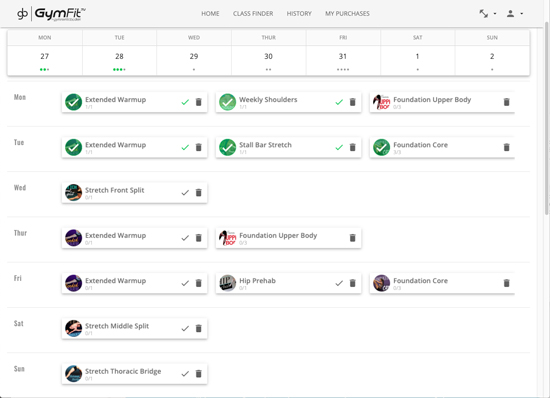Mark Wednesday's Stretch Front Split complete

[185, 193]
